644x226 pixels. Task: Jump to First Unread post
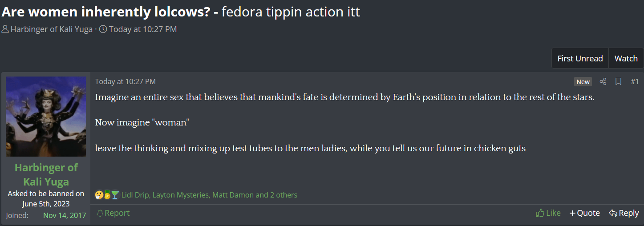point(580,58)
